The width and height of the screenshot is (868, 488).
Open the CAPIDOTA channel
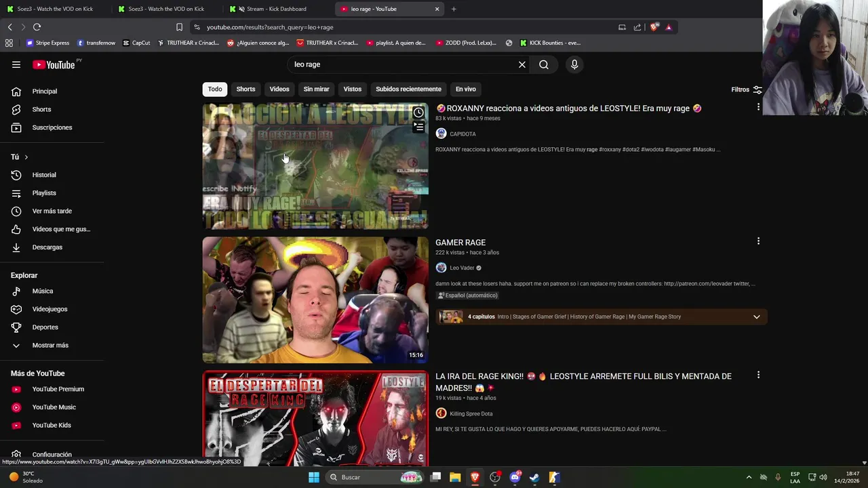(x=462, y=134)
